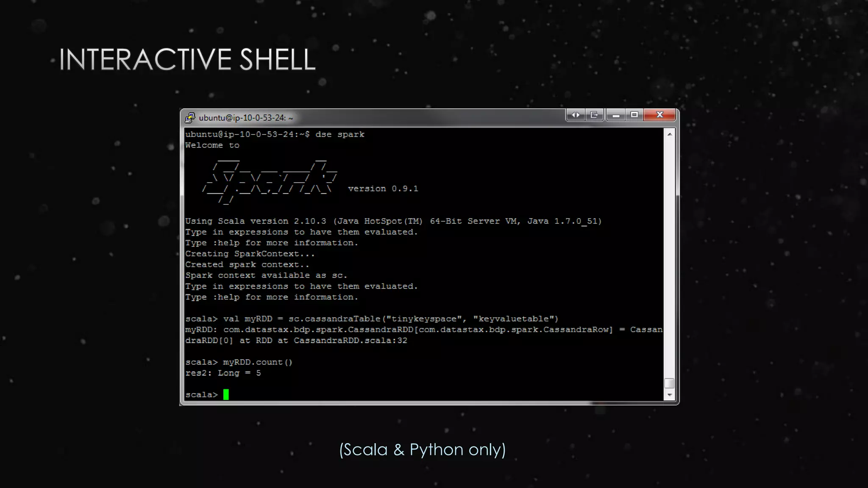Click the 'myRDD.count()' command line
Screen dimensions: 868x488
pyautogui.click(x=239, y=362)
